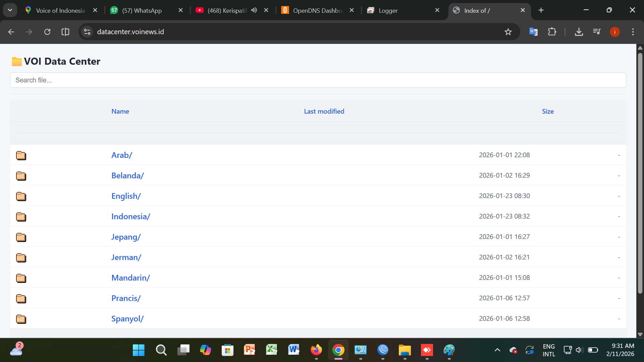Screen dimensions: 644x362
Task: Mute the Kerispatih YouTube tab audio
Action: pyautogui.click(x=254, y=10)
